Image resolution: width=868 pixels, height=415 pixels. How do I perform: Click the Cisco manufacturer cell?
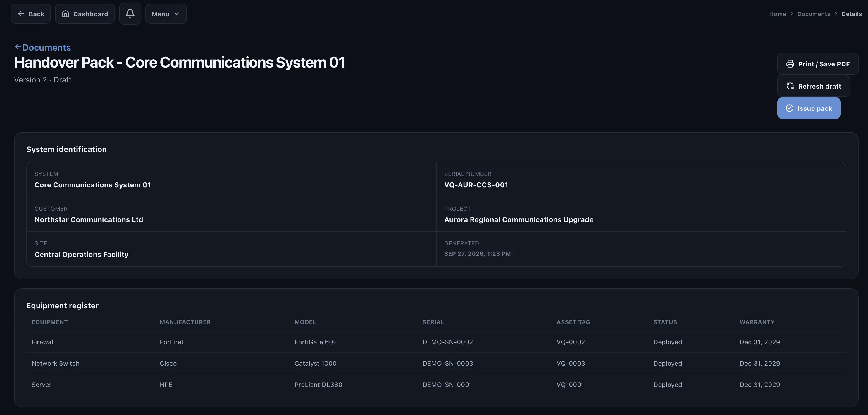coord(168,364)
